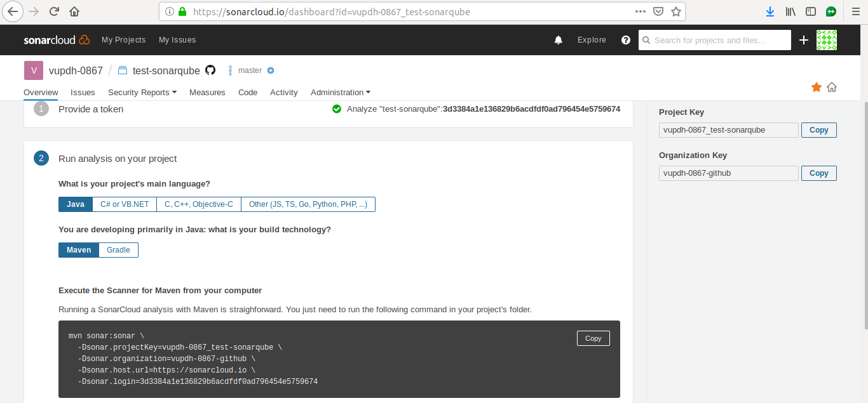Select Java as the main language
868x403 pixels.
pos(76,204)
